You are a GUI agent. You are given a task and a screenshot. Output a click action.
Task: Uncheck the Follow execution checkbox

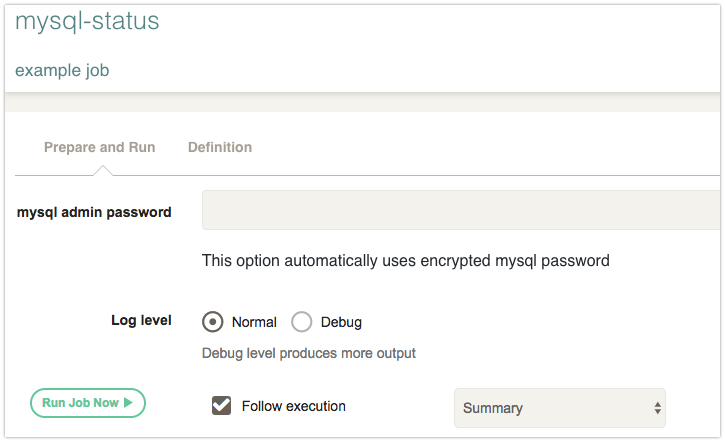click(221, 405)
